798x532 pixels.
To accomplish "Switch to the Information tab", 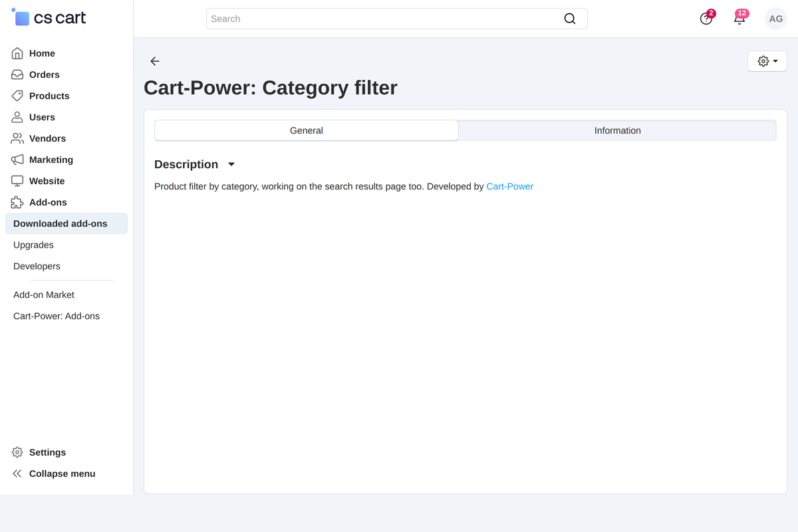I will (x=618, y=130).
